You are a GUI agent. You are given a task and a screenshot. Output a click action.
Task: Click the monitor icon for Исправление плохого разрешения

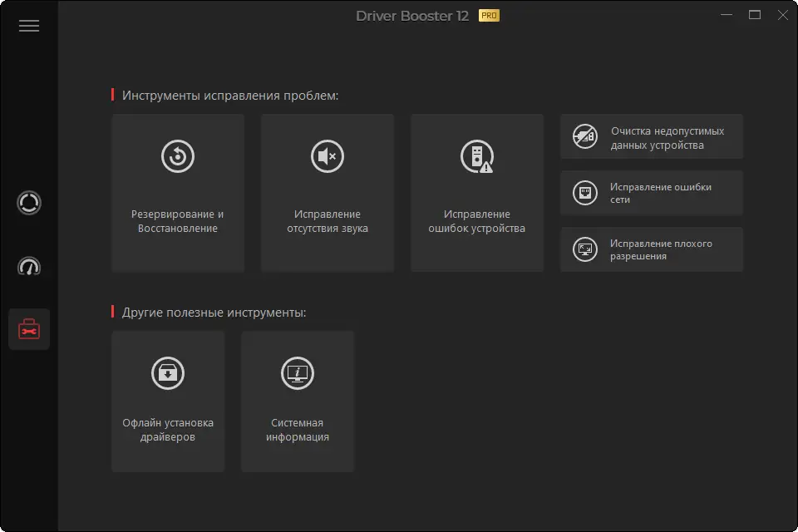pos(583,249)
